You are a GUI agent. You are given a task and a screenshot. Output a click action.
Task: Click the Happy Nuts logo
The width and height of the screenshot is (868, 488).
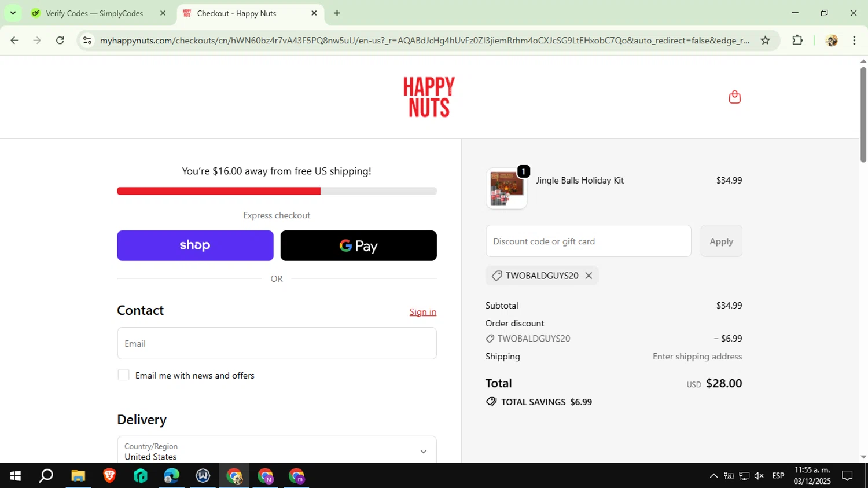click(x=429, y=97)
